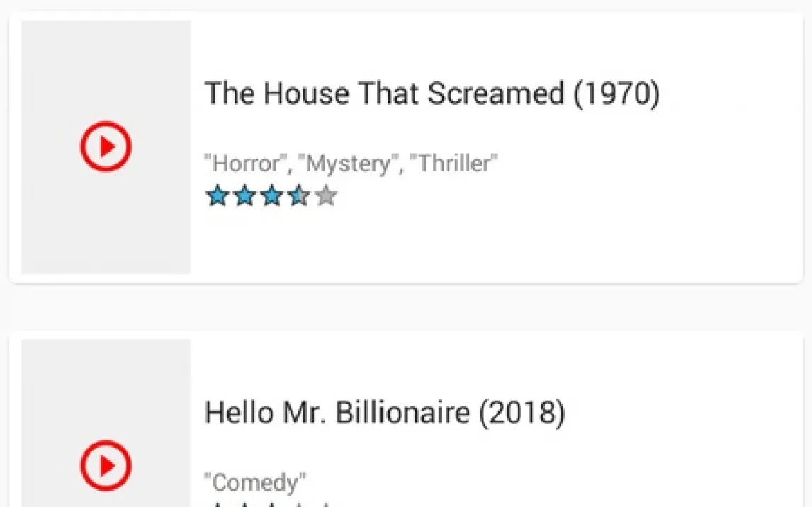This screenshot has height=507, width=812.
Task: Click the partially visible Hello Mr. Billionaire stars
Action: click(x=269, y=504)
